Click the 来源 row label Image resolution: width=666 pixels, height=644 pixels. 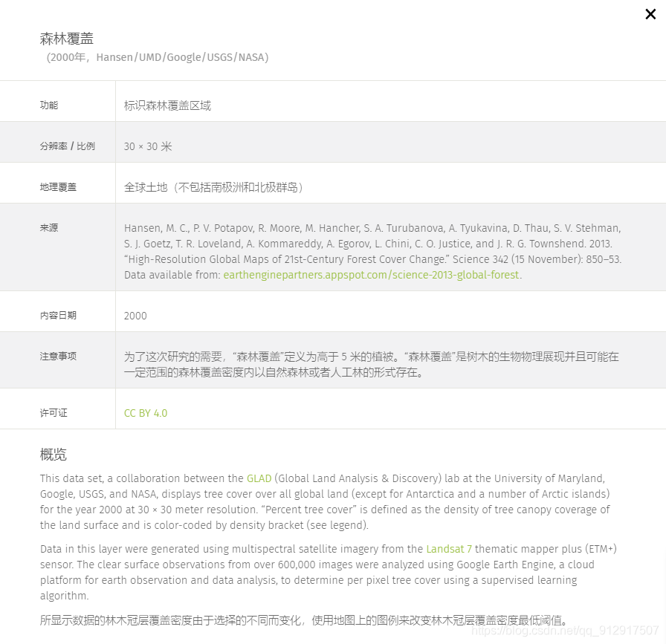coord(49,227)
